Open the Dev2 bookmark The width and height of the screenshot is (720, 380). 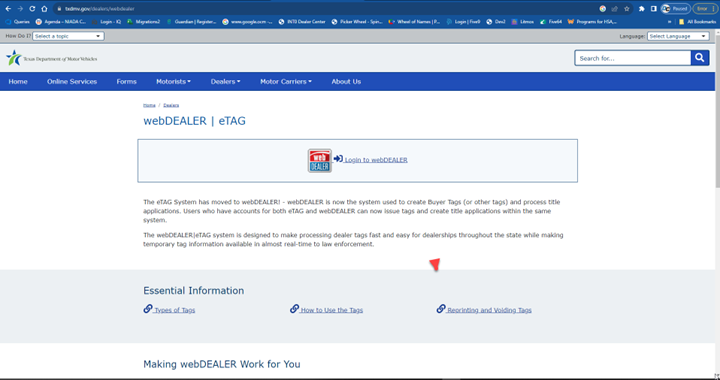[x=496, y=22]
